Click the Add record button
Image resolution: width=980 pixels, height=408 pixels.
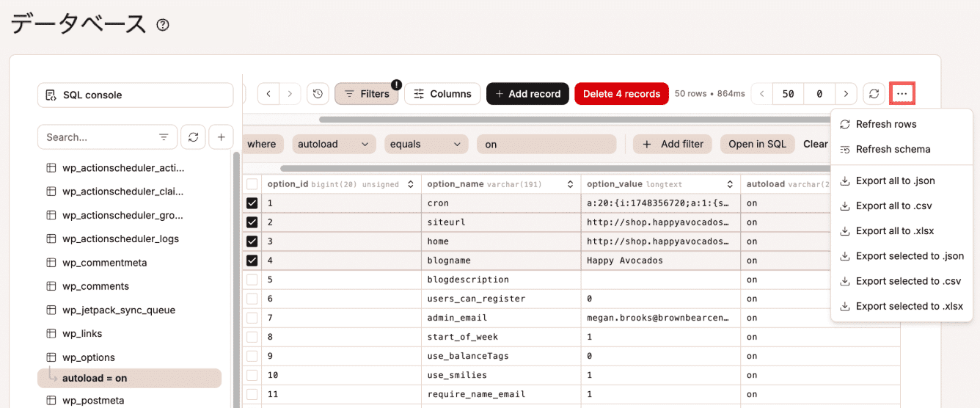click(x=527, y=94)
